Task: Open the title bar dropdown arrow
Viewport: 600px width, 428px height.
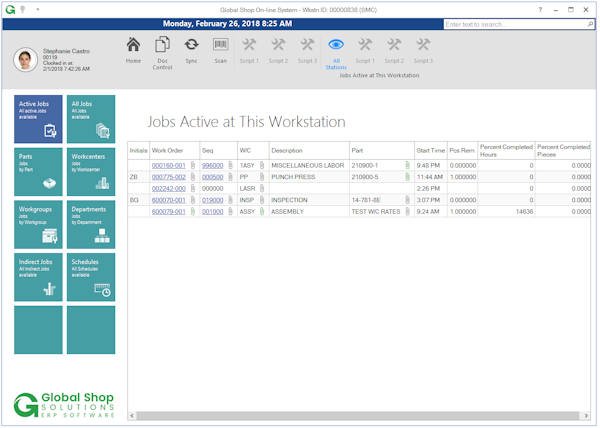Action: pyautogui.click(x=38, y=10)
